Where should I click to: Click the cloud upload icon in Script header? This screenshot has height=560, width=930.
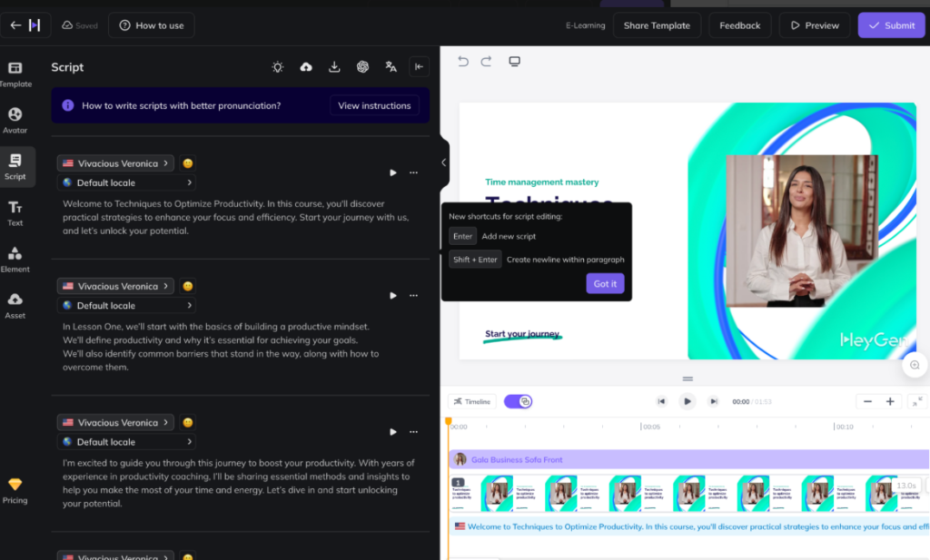306,67
